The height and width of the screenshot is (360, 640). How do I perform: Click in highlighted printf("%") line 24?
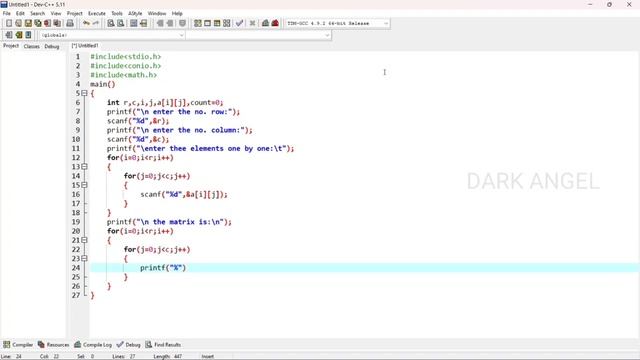coord(163,268)
